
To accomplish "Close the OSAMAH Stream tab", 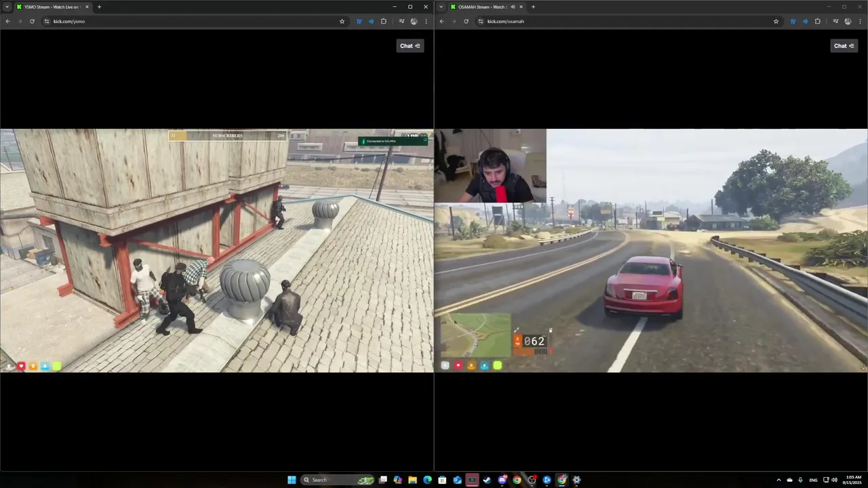I will [x=521, y=7].
